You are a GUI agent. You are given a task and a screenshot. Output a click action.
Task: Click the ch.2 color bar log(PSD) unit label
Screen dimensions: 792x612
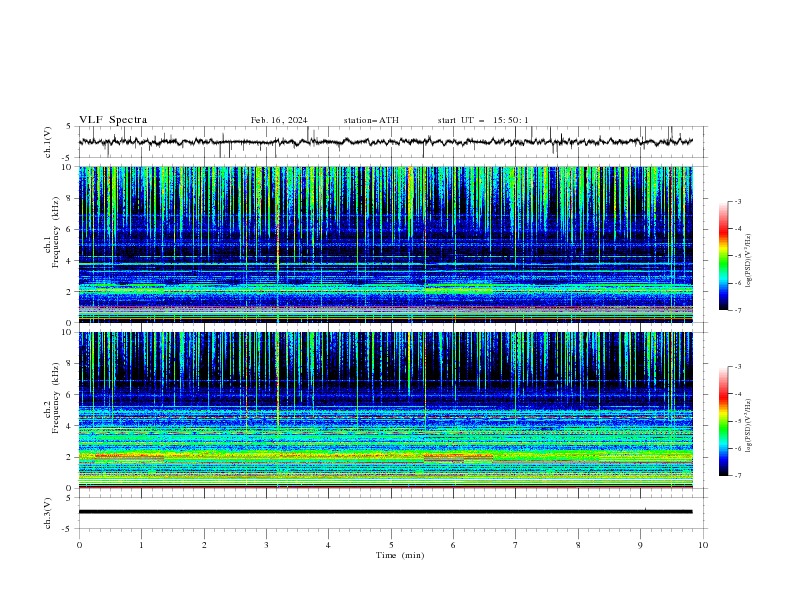click(749, 426)
